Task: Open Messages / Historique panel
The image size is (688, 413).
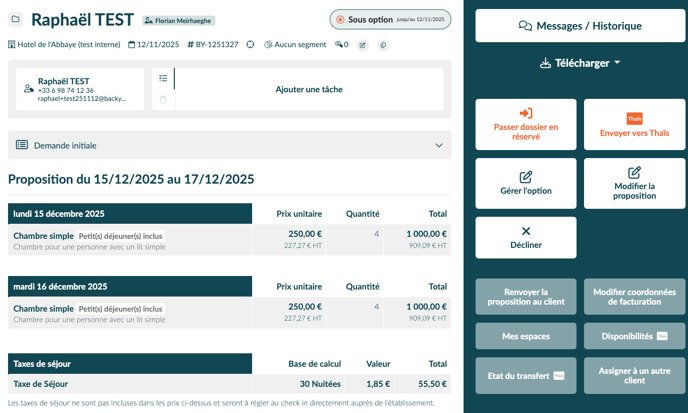Action: (x=580, y=26)
